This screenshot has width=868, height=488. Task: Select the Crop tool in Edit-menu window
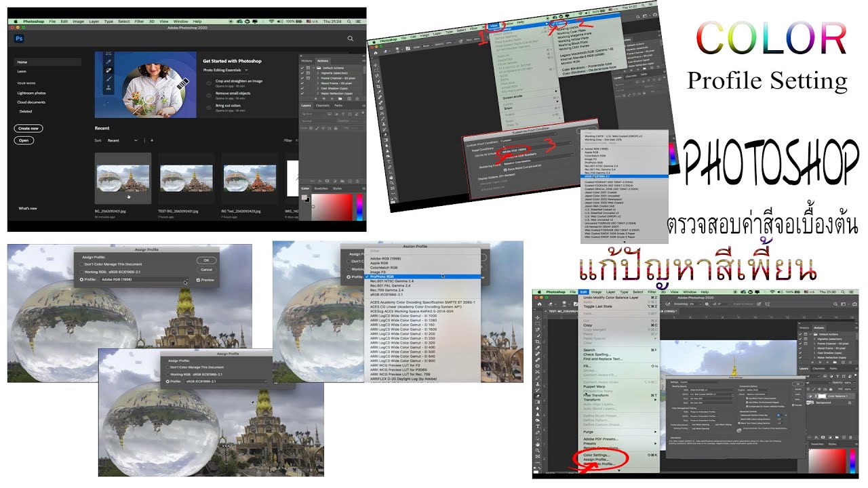537,342
